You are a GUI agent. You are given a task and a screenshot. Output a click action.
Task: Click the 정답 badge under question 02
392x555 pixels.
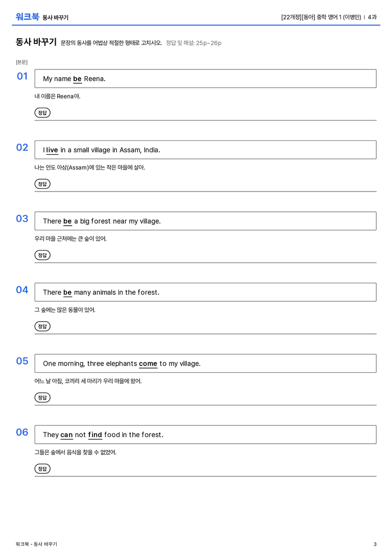coord(42,184)
